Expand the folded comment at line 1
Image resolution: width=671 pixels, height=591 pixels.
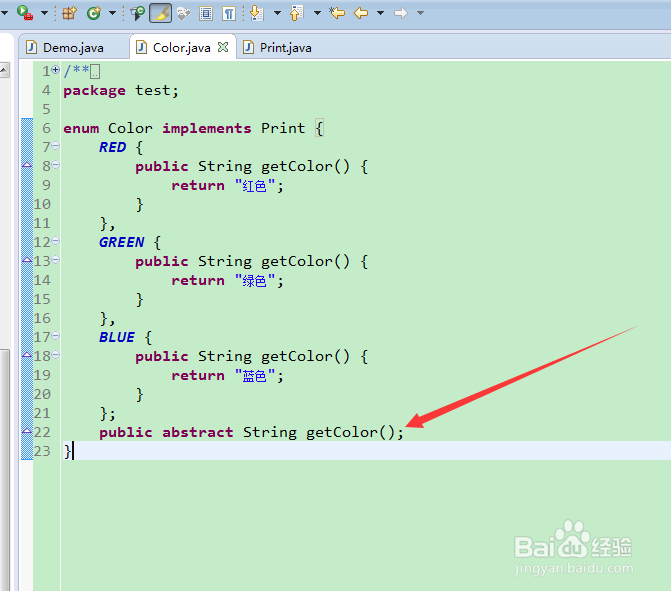tap(56, 69)
